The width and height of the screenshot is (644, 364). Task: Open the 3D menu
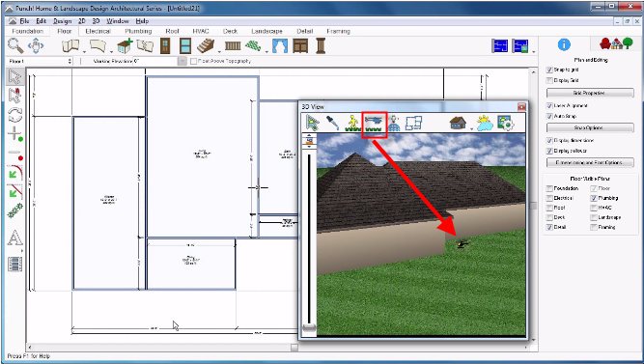(96, 21)
